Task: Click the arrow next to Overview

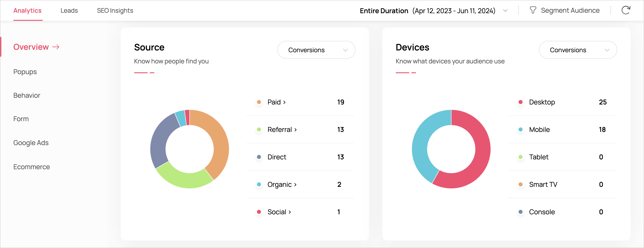Action: tap(56, 47)
